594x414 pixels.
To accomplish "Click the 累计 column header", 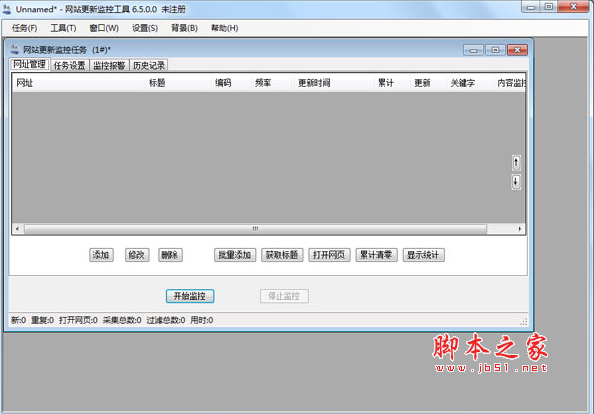I will (392, 83).
